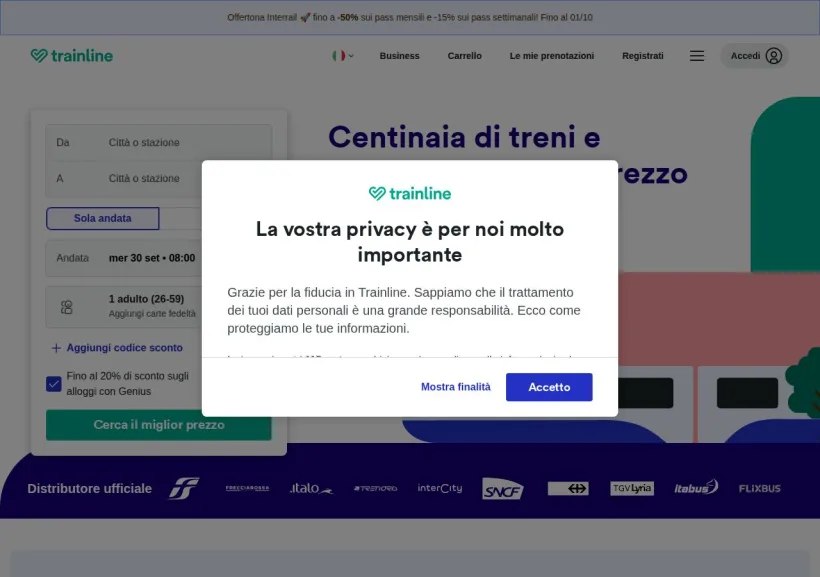This screenshot has height=577, width=820.
Task: Click the FlixBus logo
Action: 759,488
